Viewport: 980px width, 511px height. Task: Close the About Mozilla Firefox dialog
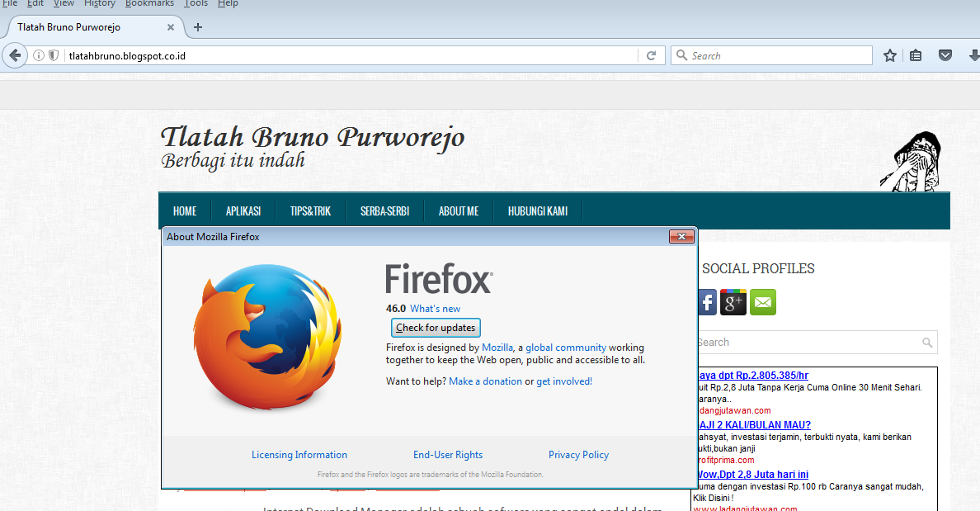[x=682, y=236]
